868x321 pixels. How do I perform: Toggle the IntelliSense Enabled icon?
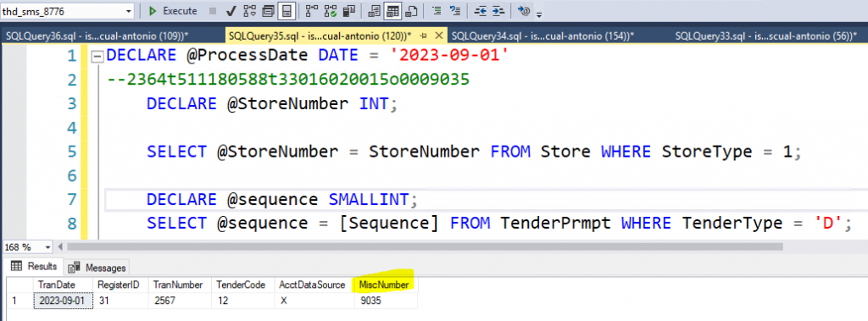coord(287,11)
